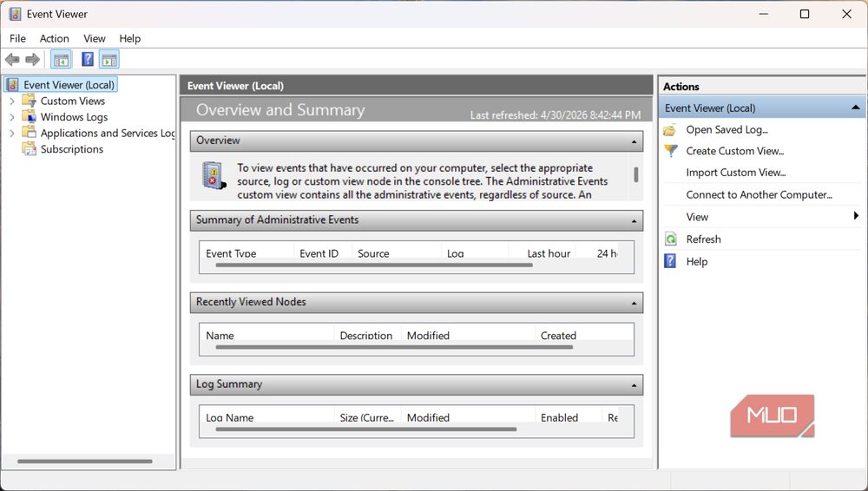Click the Recently Viewed Nodes horizontal scrollbar
Image resolution: width=868 pixels, height=491 pixels.
pos(393,347)
